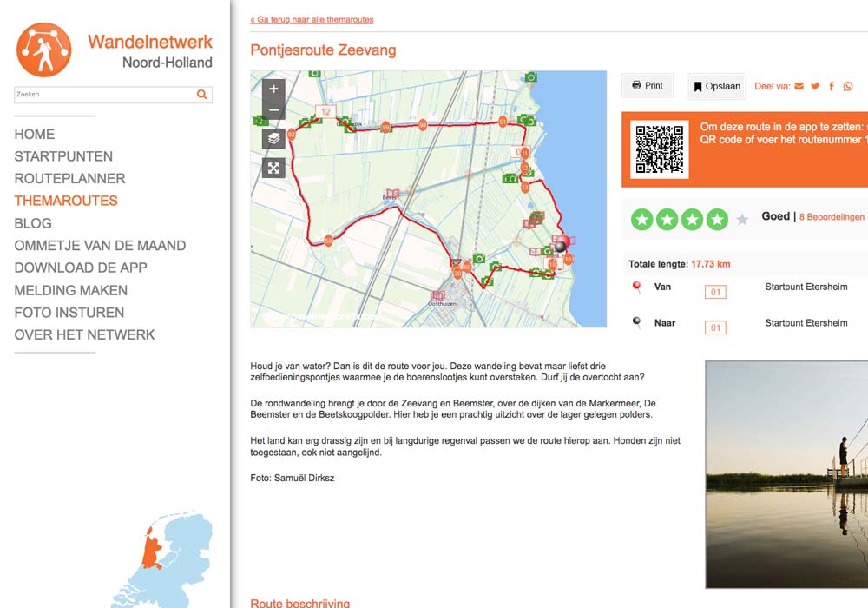Click the QR code image
This screenshot has width=868, height=608.
pyautogui.click(x=660, y=149)
